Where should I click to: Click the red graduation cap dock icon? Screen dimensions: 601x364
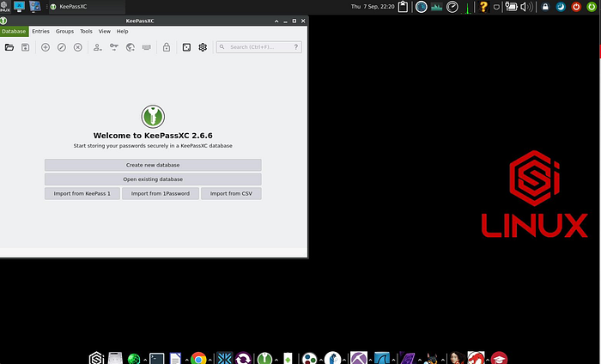click(499, 358)
